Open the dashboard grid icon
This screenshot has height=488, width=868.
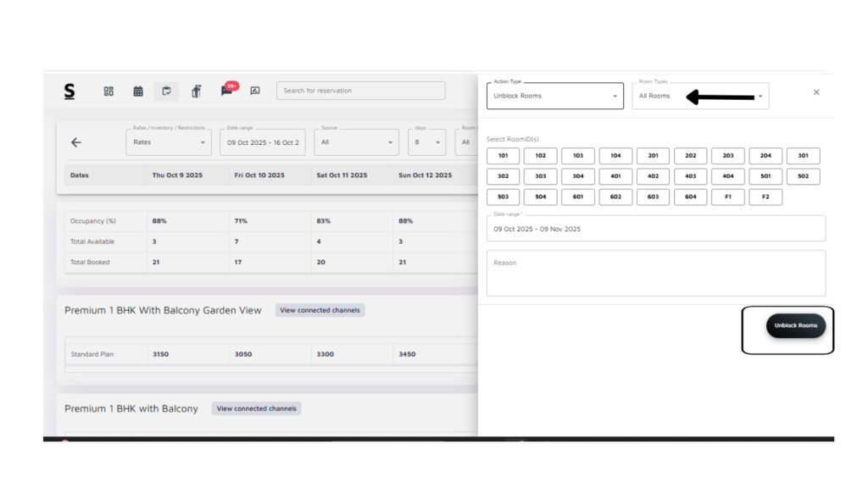tap(108, 91)
